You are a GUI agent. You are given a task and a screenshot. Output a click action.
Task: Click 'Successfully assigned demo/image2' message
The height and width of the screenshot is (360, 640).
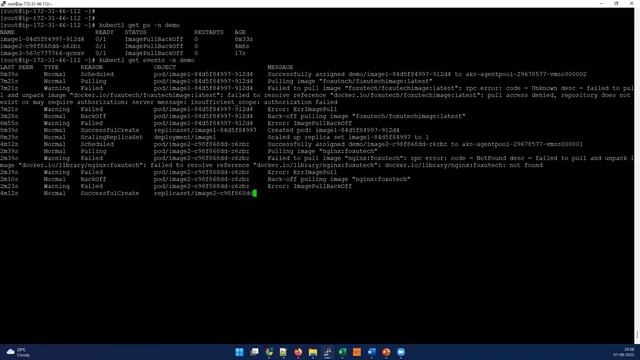[425, 144]
